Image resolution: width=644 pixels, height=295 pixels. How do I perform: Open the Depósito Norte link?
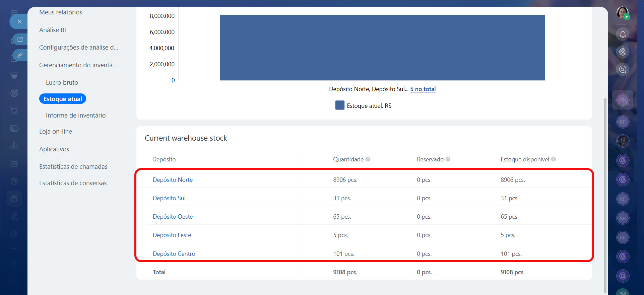point(173,180)
